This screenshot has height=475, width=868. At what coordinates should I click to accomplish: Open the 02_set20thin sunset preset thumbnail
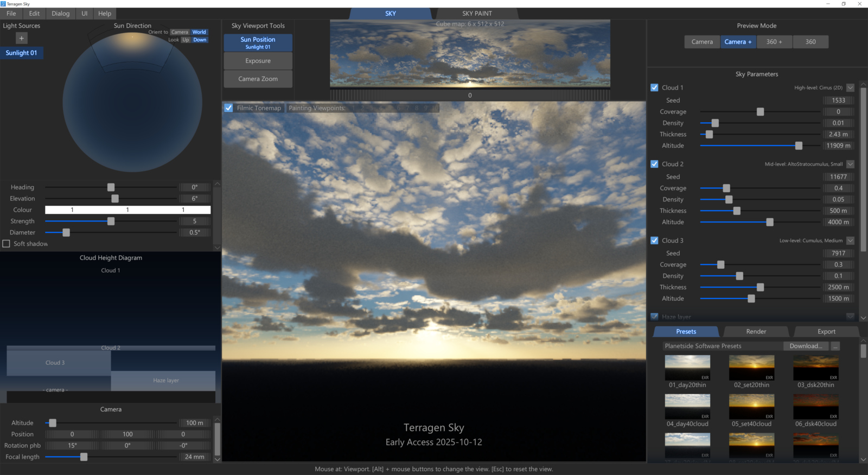[x=751, y=368]
